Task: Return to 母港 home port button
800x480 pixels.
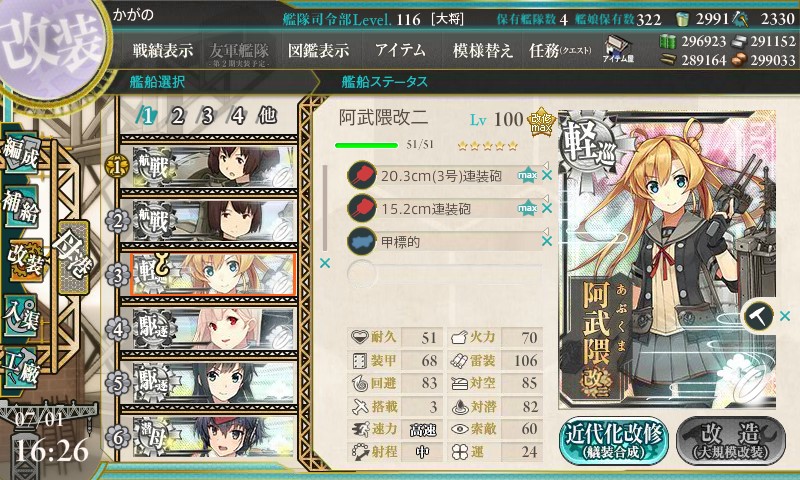Action: [x=74, y=257]
